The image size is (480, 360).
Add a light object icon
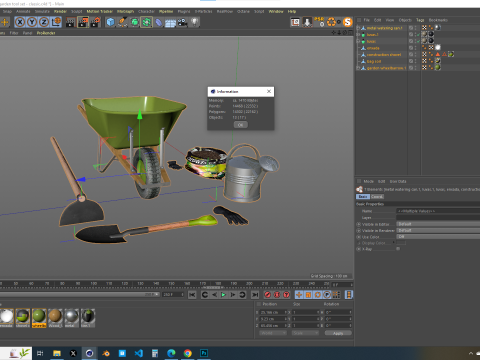pyautogui.click(x=194, y=22)
